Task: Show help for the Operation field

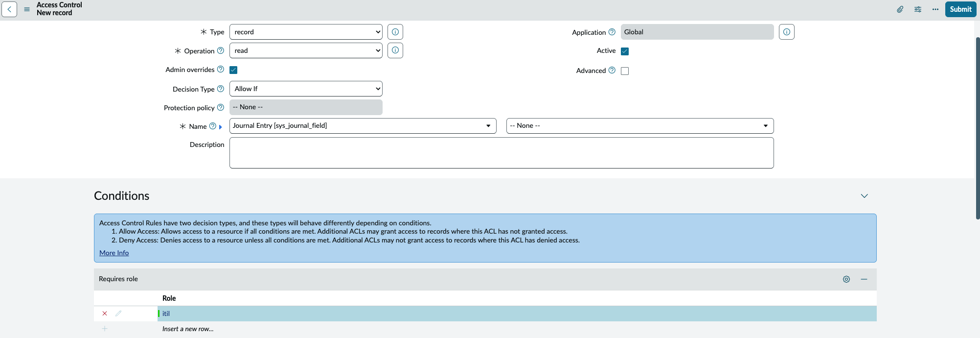Action: point(221,50)
